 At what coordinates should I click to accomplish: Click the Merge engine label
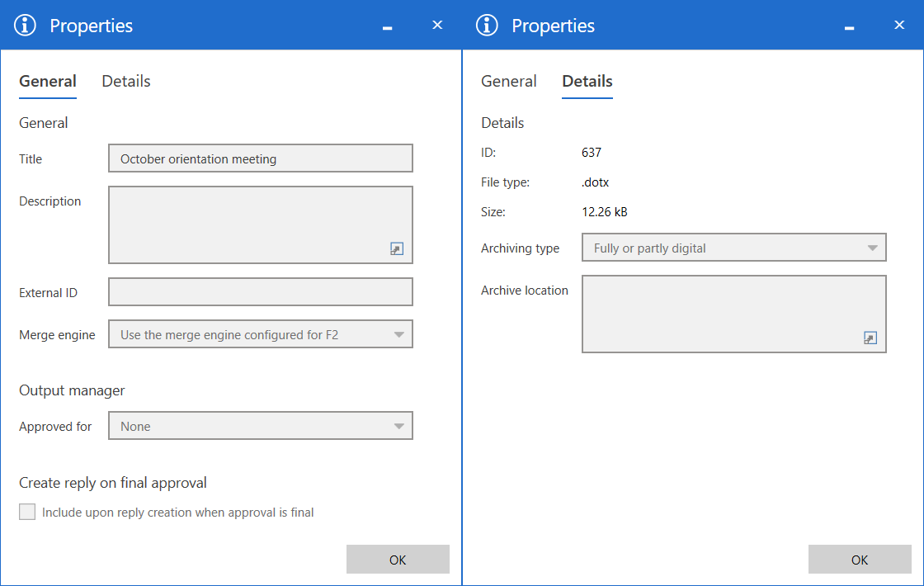[x=57, y=335]
